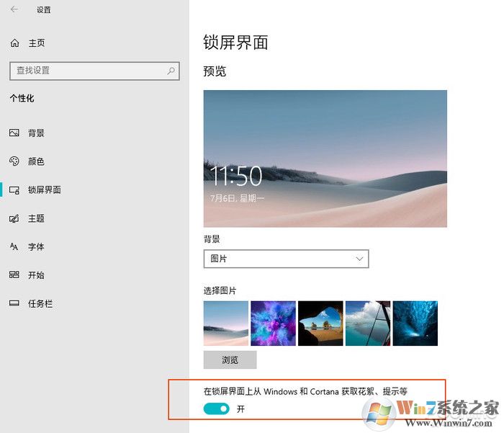Click the 浏览 browse button
Viewport: 504px width, 433px height.
point(230,360)
